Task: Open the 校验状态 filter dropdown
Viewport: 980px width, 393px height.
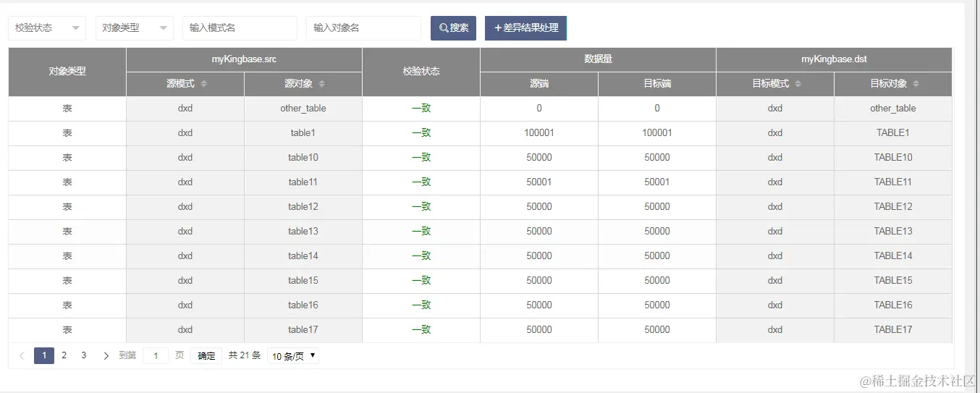Action: coord(47,28)
